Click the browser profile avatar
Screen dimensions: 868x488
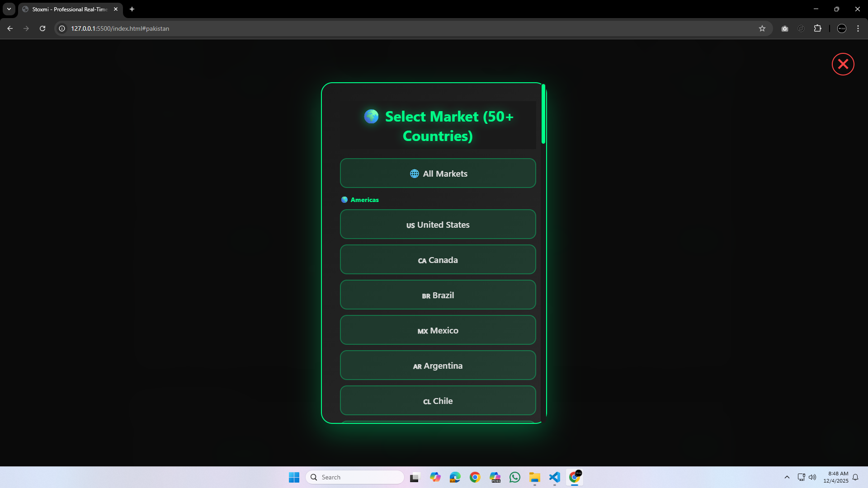[x=842, y=28]
